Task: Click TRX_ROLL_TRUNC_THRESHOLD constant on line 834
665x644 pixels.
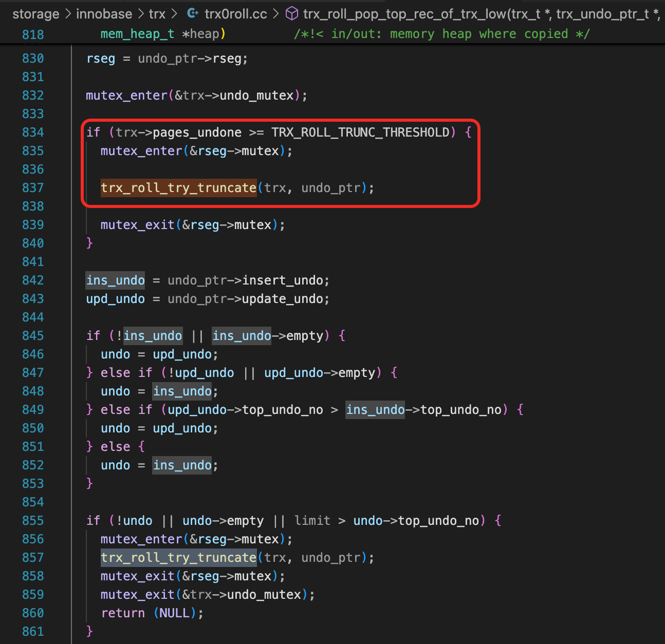Action: tap(360, 132)
